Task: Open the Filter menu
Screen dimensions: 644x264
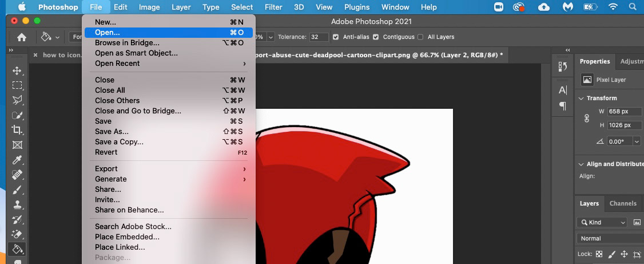Action: [x=273, y=7]
